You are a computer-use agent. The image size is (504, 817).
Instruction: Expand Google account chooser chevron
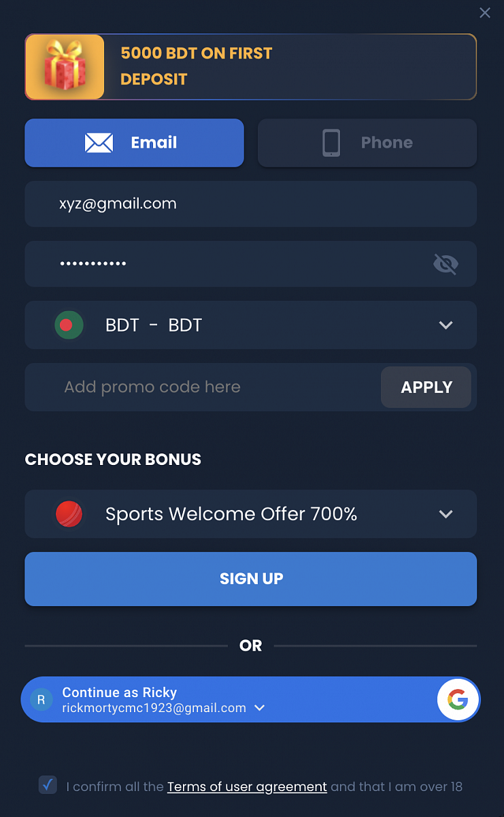tap(259, 708)
